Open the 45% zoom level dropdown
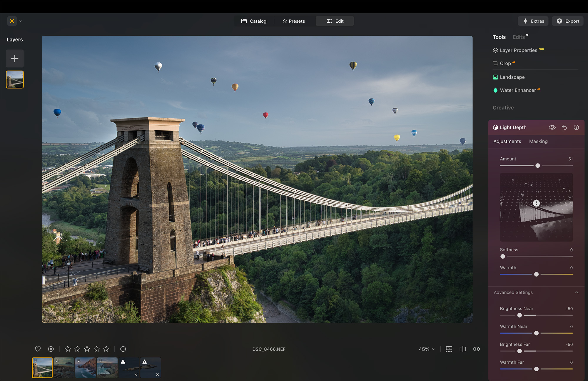Viewport: 588px width, 381px height. (x=426, y=349)
